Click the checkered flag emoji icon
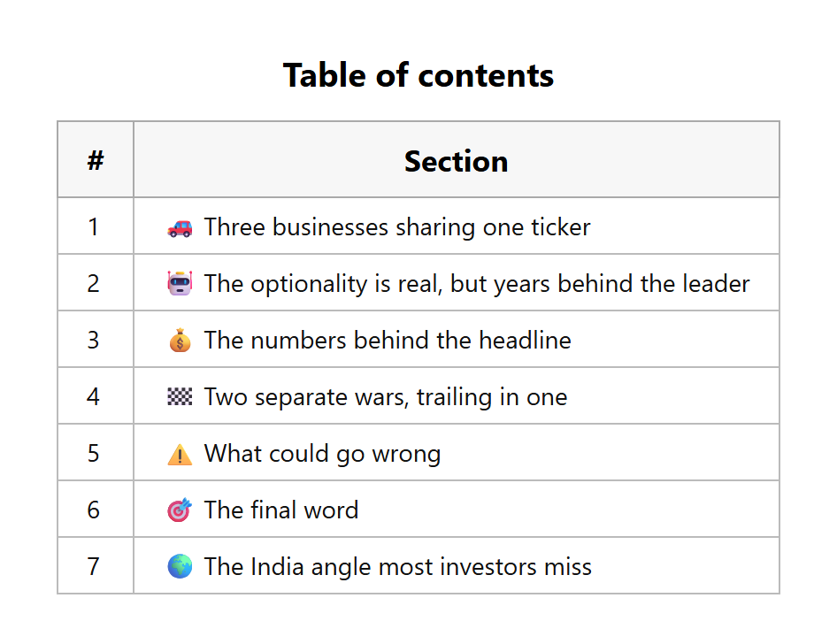The image size is (837, 644). click(180, 396)
